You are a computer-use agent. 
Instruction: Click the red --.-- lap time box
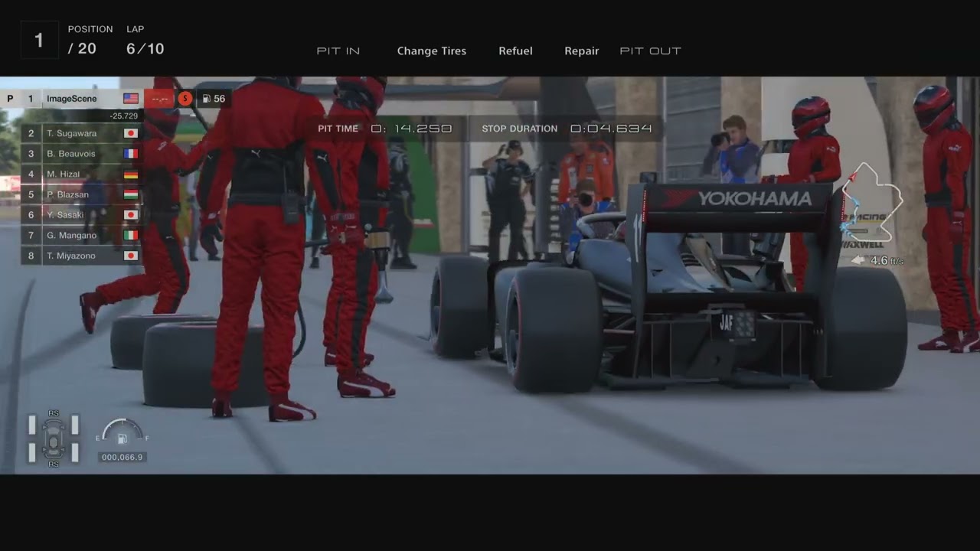[159, 99]
